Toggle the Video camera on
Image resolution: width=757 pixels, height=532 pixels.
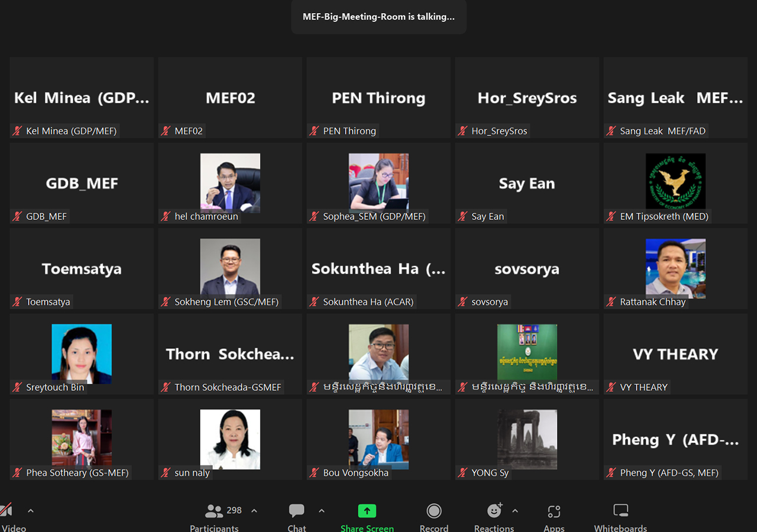6,511
